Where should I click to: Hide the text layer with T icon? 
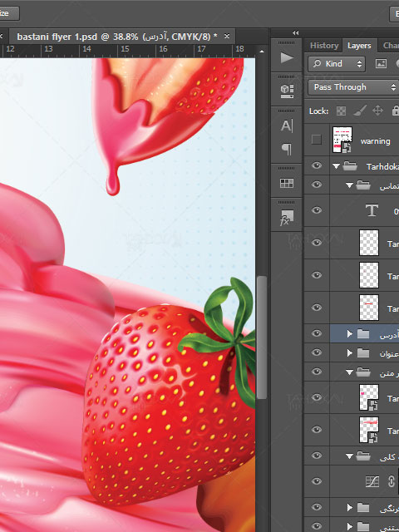[x=317, y=210]
